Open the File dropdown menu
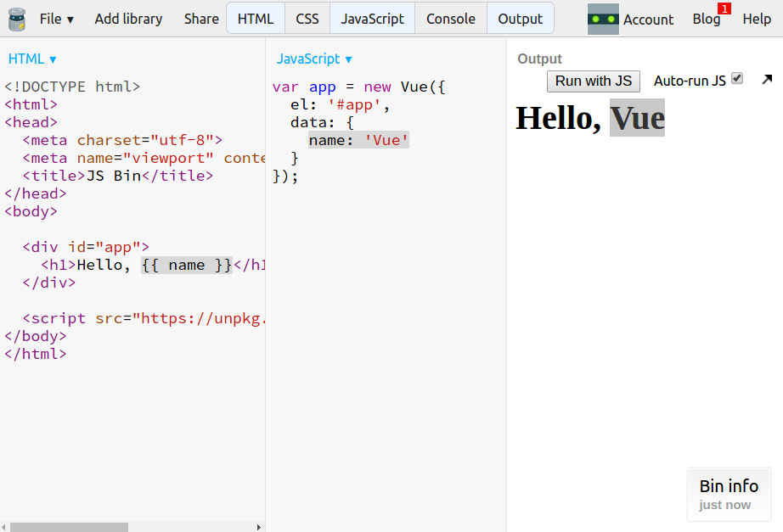The height and width of the screenshot is (532, 783). point(56,19)
